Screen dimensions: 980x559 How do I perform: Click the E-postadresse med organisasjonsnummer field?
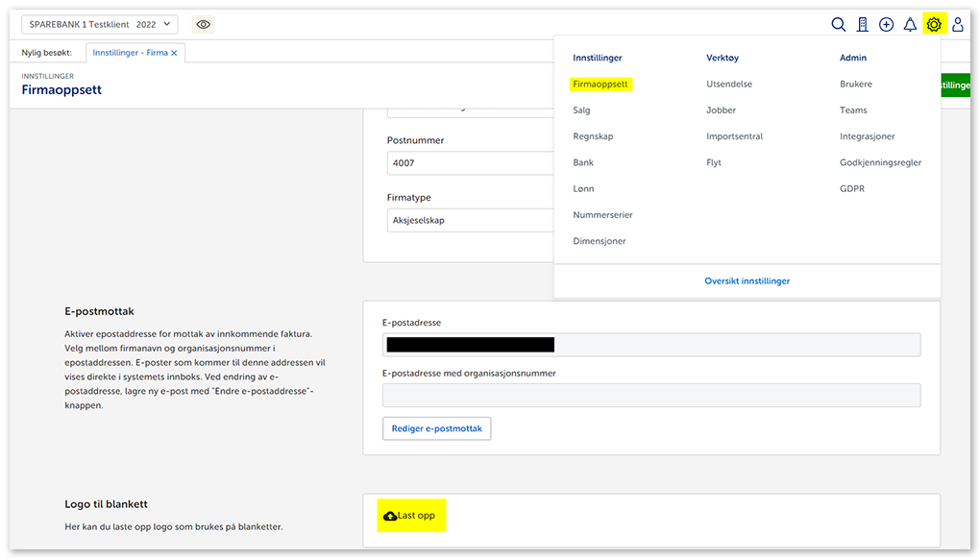coord(650,395)
